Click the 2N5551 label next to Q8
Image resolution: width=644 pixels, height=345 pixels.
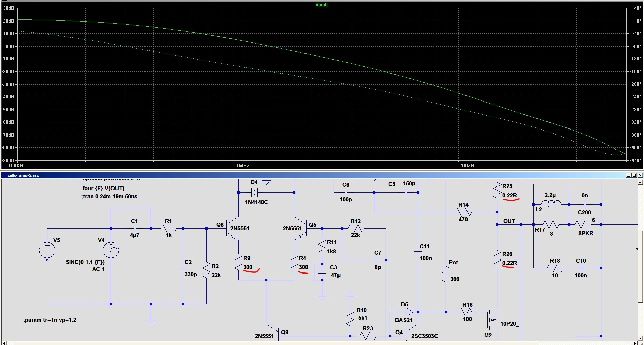tap(240, 228)
